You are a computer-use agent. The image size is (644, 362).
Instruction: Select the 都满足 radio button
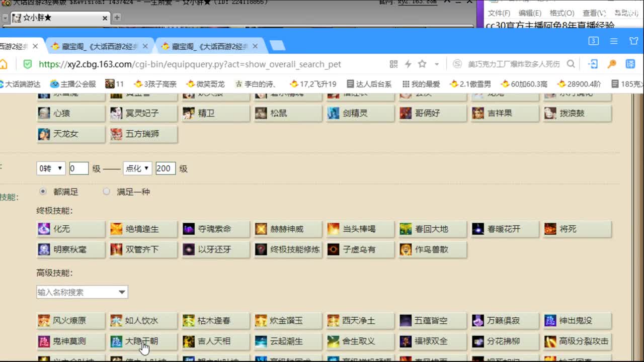tap(43, 192)
